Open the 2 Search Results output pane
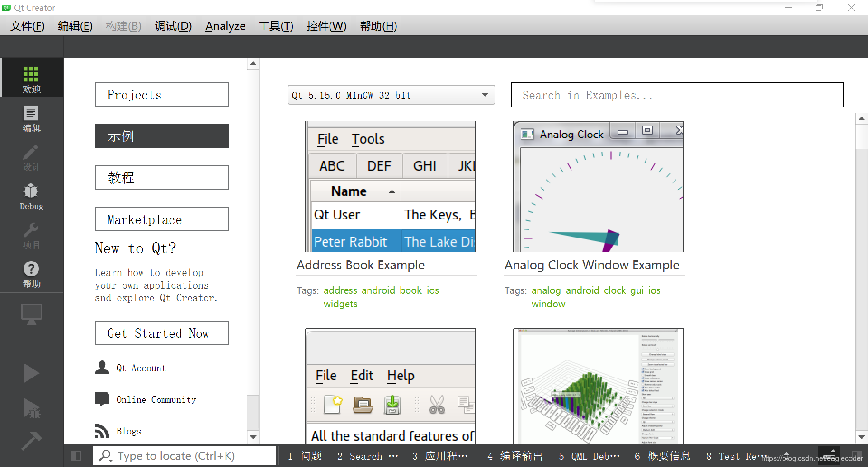 pos(367,456)
